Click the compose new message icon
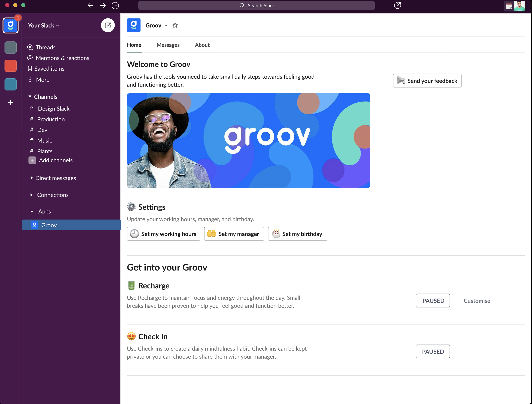 [108, 25]
